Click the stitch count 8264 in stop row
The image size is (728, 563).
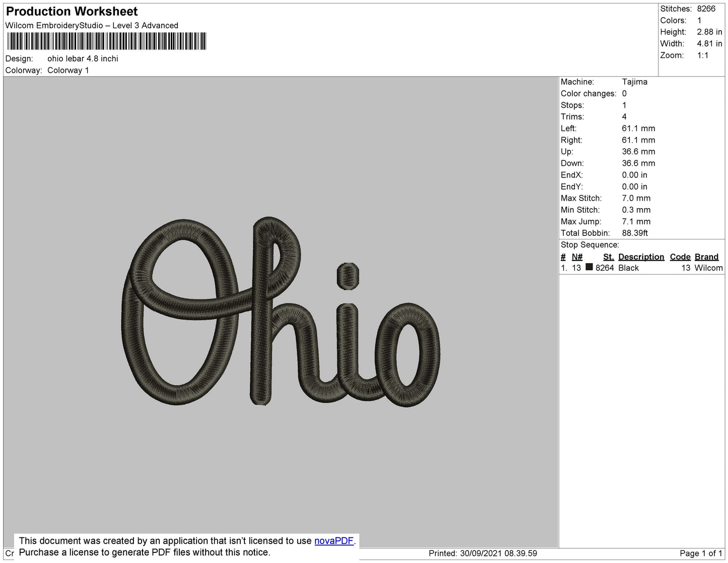[x=605, y=268]
